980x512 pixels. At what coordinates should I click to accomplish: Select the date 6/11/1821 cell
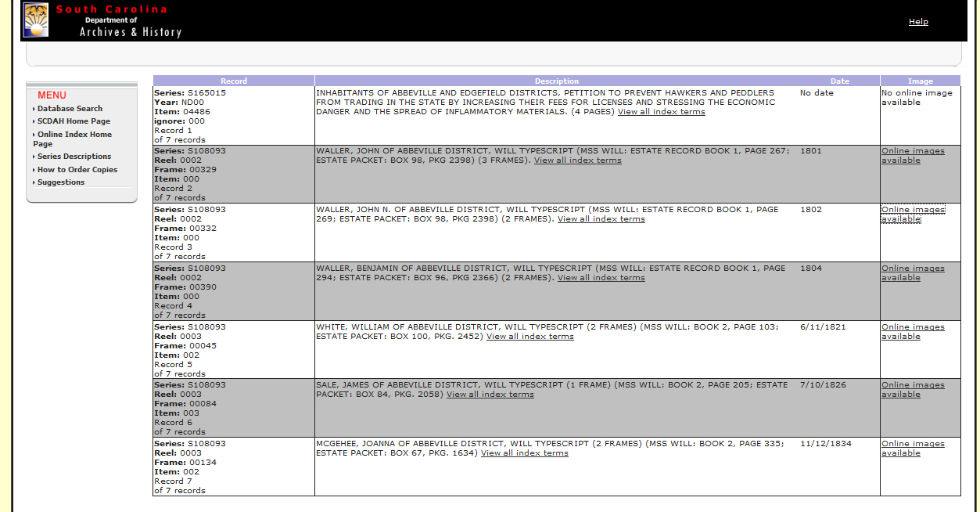coord(823,327)
